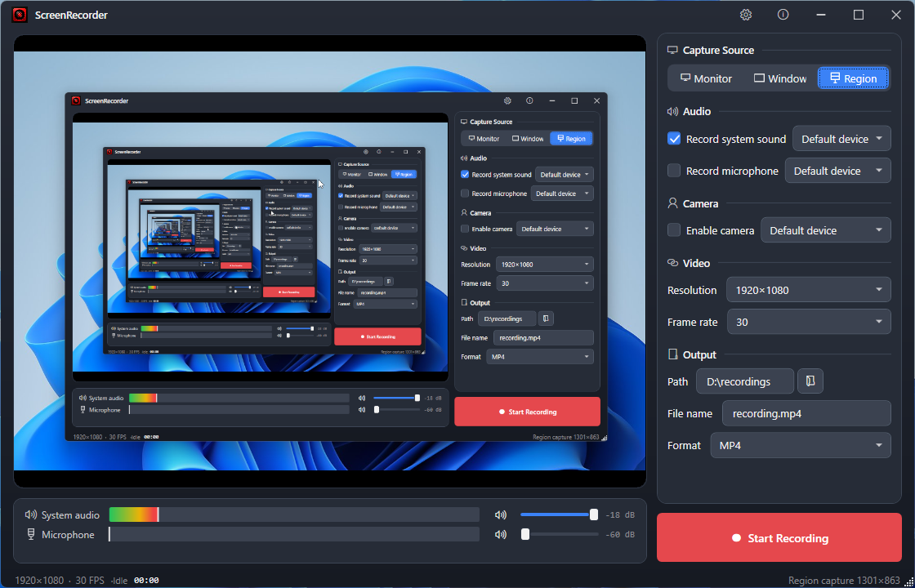Viewport: 915px width, 588px height.
Task: Click the capture preview image
Action: tap(330, 261)
